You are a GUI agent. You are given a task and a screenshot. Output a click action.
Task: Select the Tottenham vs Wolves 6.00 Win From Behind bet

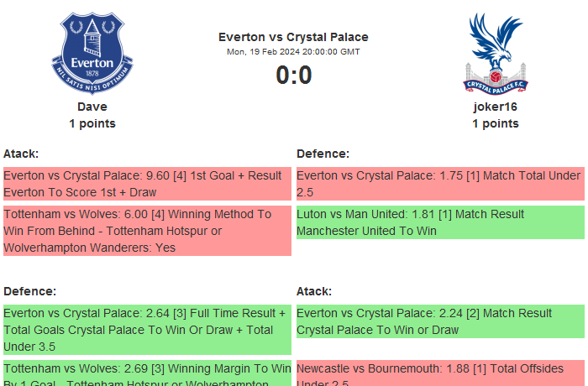click(147, 231)
